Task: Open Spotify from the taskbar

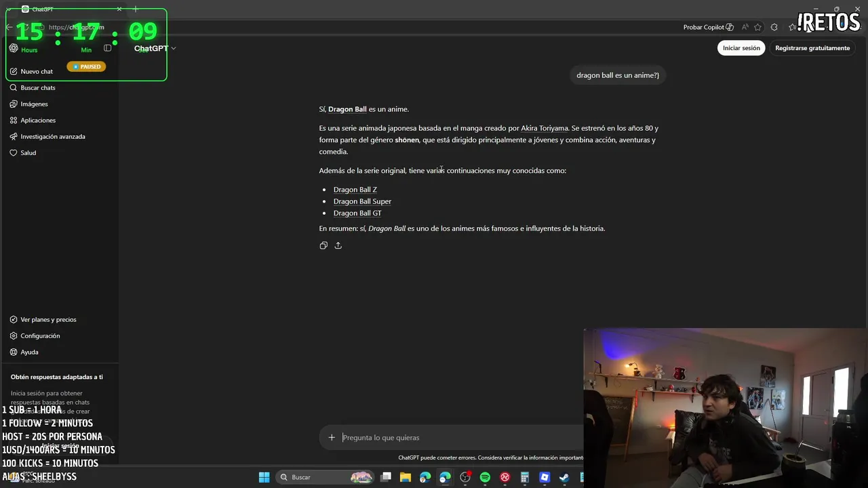Action: tap(485, 477)
